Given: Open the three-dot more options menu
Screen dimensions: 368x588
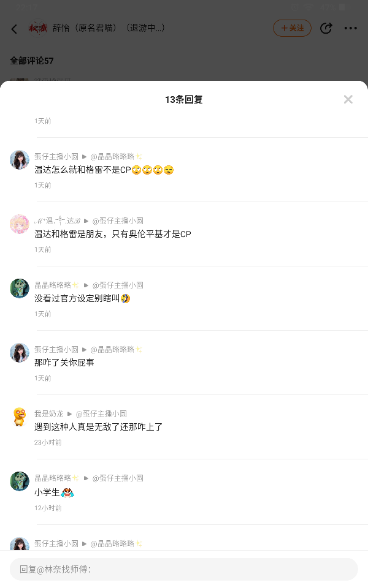Looking at the screenshot, I should click(350, 28).
